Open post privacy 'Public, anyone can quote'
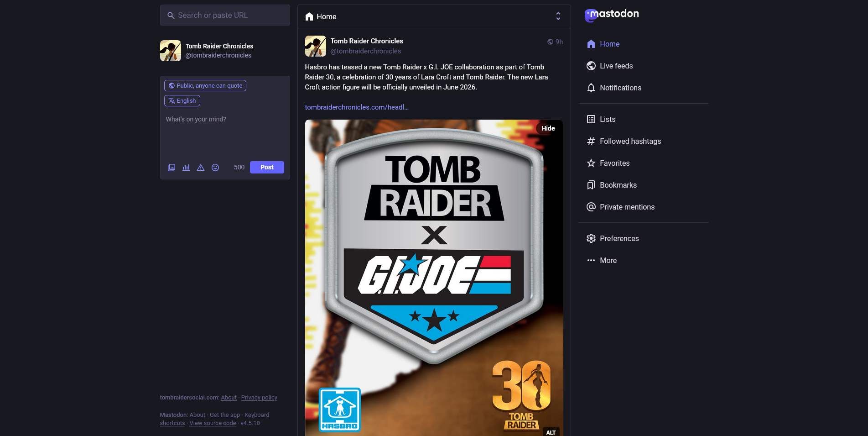The height and width of the screenshot is (436, 868). click(205, 86)
